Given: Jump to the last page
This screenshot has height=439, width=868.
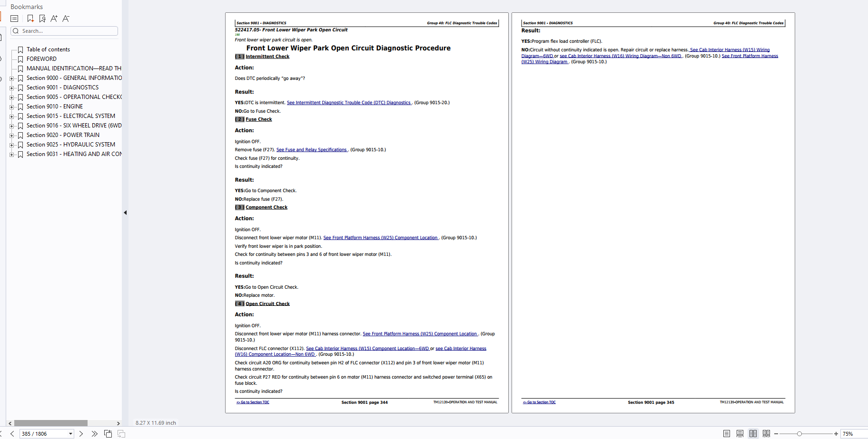Looking at the screenshot, I should [94, 434].
